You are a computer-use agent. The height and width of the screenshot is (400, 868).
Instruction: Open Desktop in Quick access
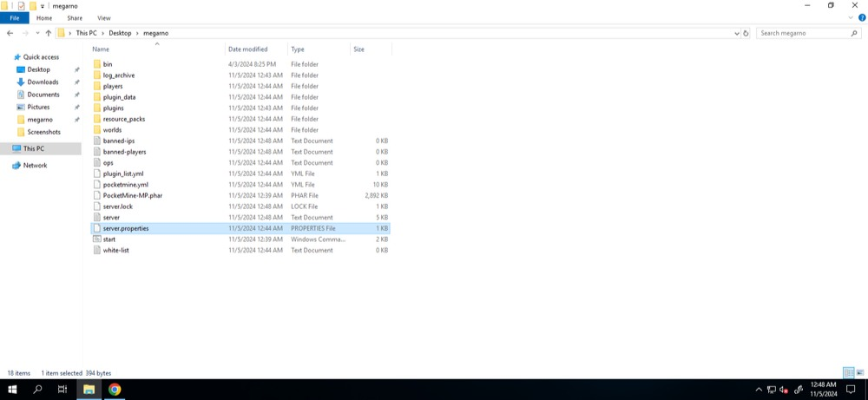point(39,69)
